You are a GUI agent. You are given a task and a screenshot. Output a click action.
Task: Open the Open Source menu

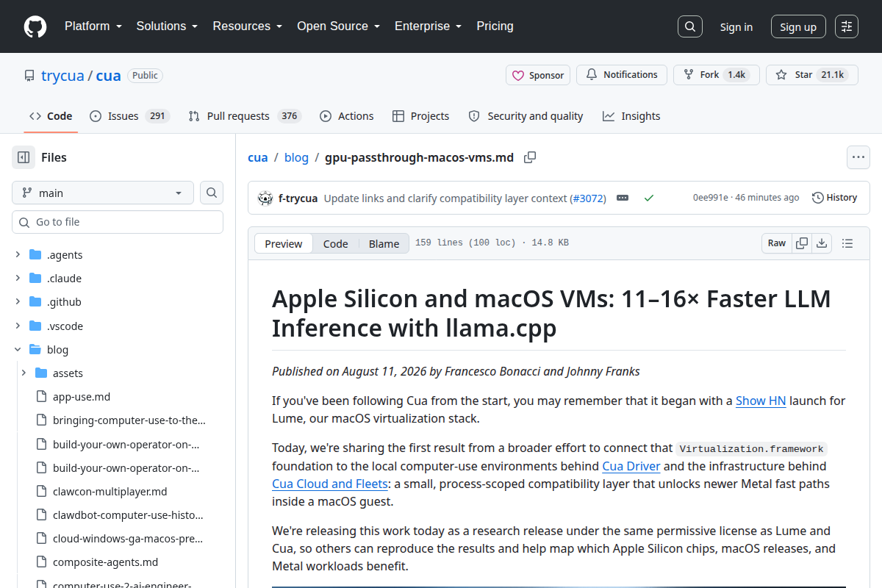339,26
